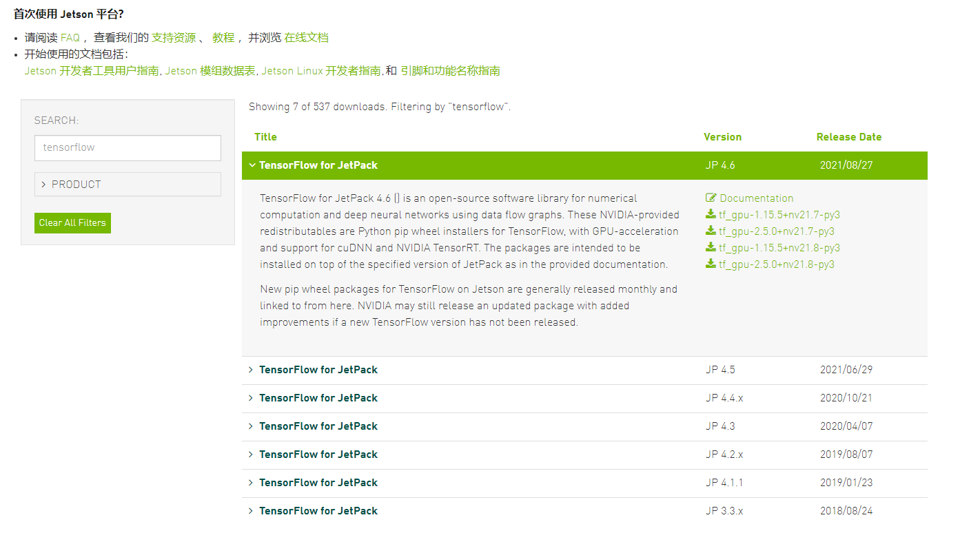This screenshot has width=980, height=533.
Task: Download tf_gpu-2.5.0+nv21.7-py3 via its link text
Action: click(777, 231)
